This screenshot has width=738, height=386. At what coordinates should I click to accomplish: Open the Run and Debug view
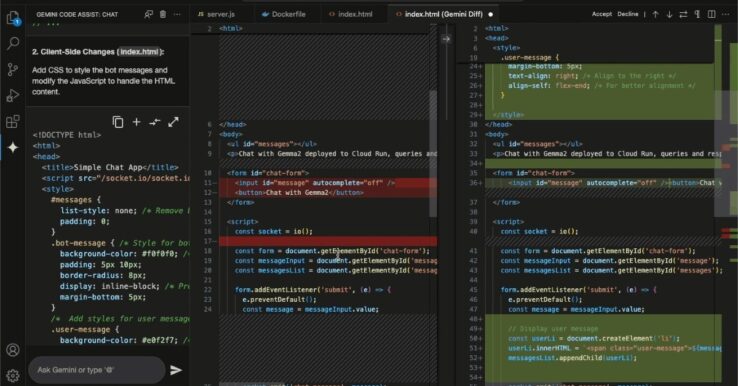[x=13, y=96]
